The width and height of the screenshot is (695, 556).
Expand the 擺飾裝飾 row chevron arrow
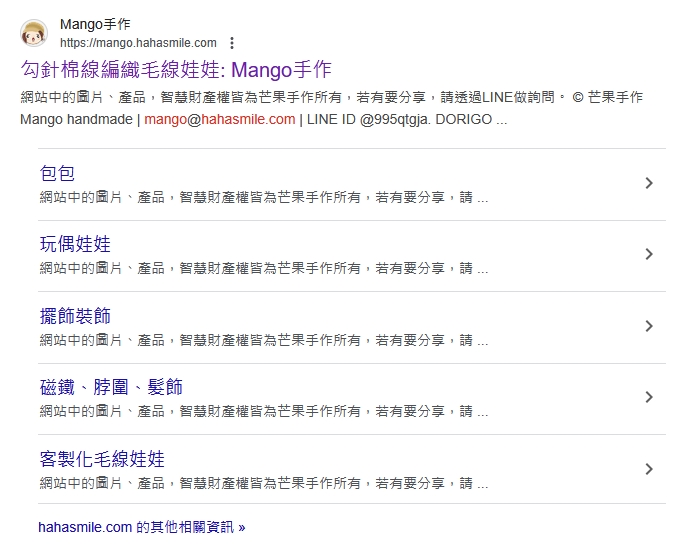(x=649, y=326)
